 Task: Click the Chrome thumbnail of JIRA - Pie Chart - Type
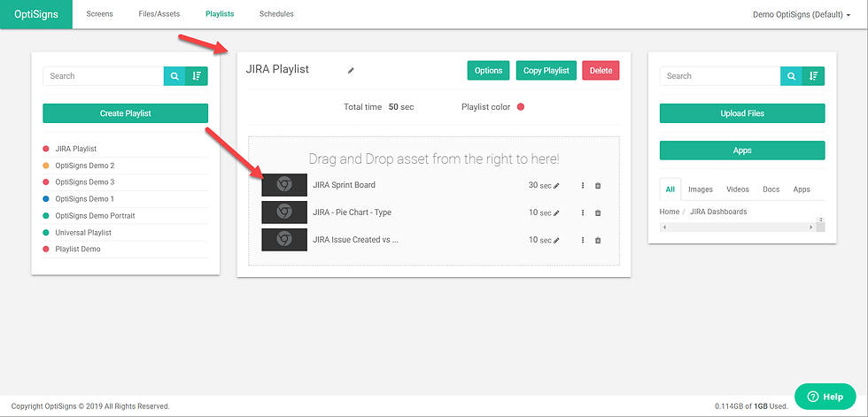click(x=284, y=212)
